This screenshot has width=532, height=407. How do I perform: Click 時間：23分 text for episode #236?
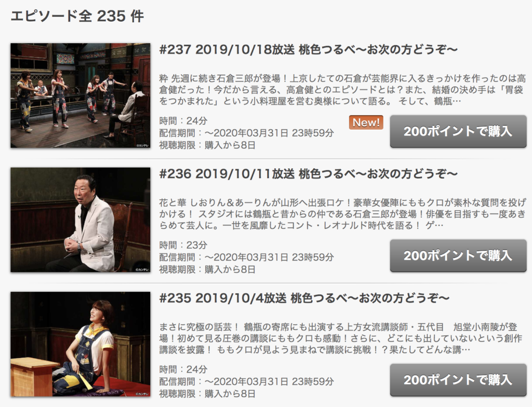tap(183, 245)
